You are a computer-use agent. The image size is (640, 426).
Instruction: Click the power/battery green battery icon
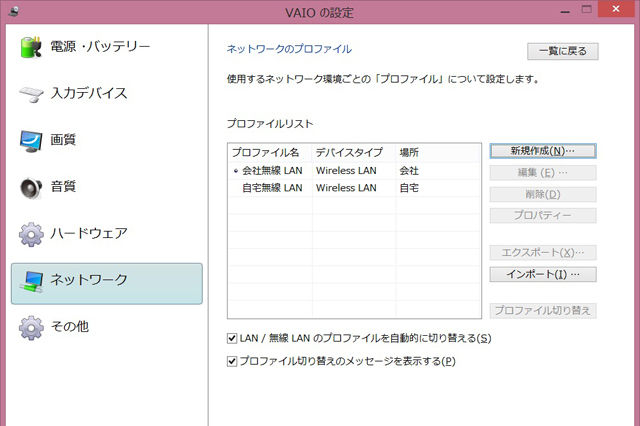(31, 47)
